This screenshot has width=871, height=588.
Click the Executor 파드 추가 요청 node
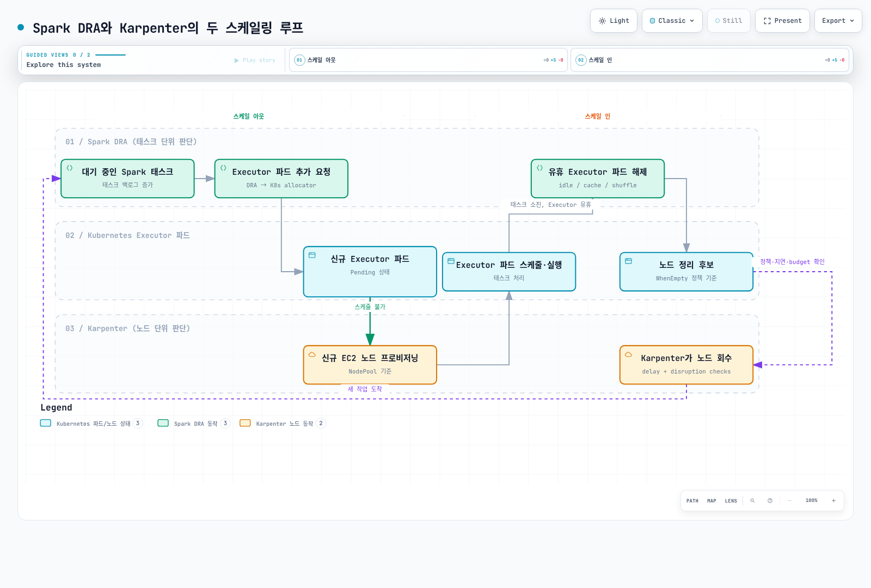281,179
